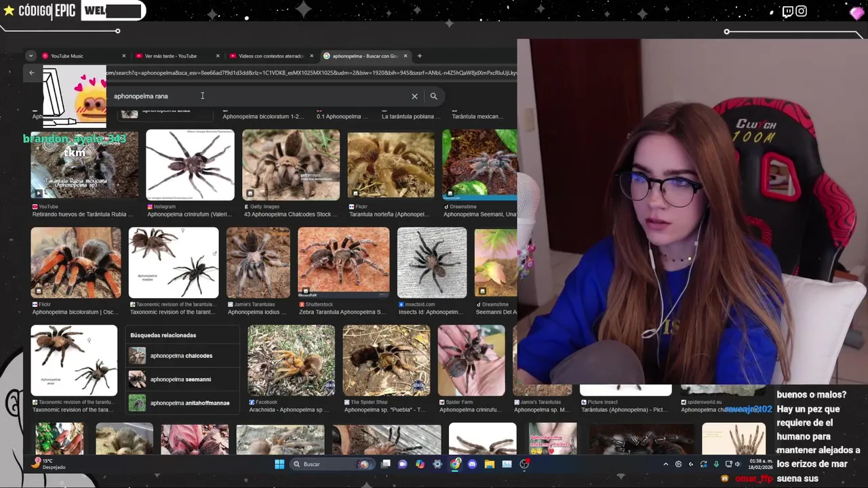Show hidden system tray icons
This screenshot has height=488, width=868.
[665, 464]
